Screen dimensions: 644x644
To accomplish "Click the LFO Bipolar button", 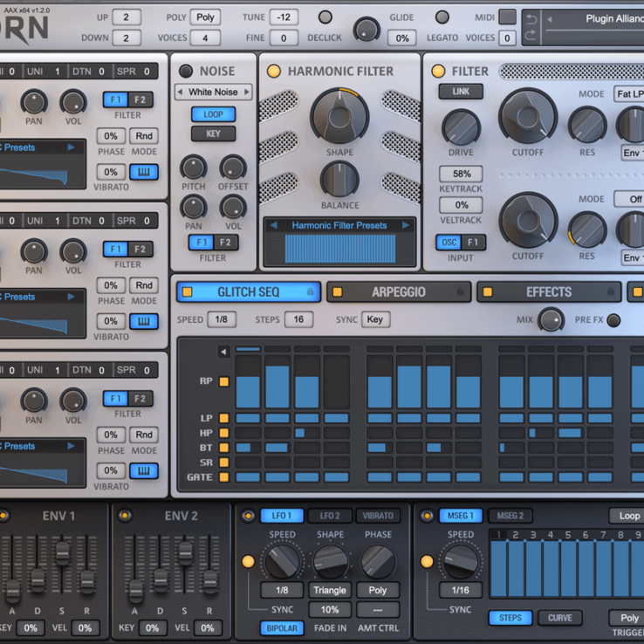I will click(x=282, y=628).
